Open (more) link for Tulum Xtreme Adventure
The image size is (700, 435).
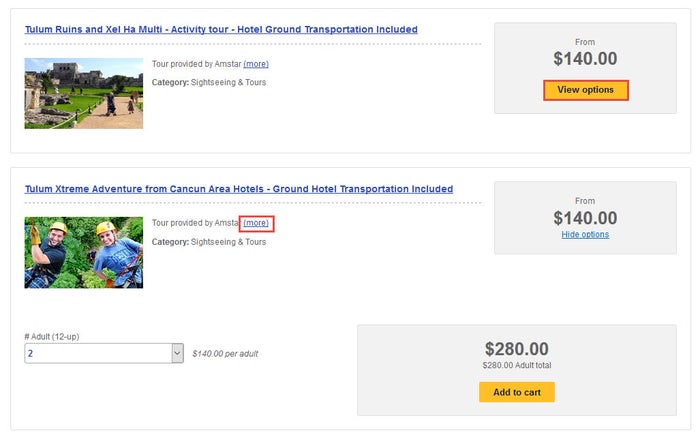click(x=256, y=223)
